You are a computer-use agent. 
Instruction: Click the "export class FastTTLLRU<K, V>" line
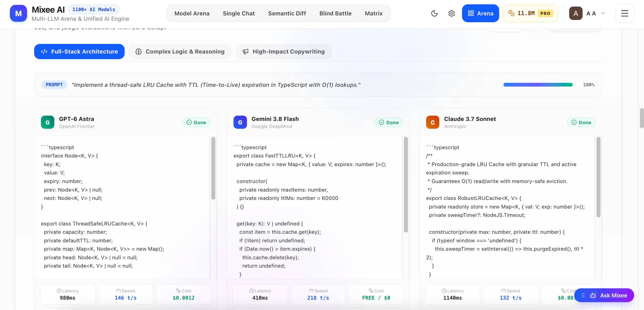tap(274, 156)
